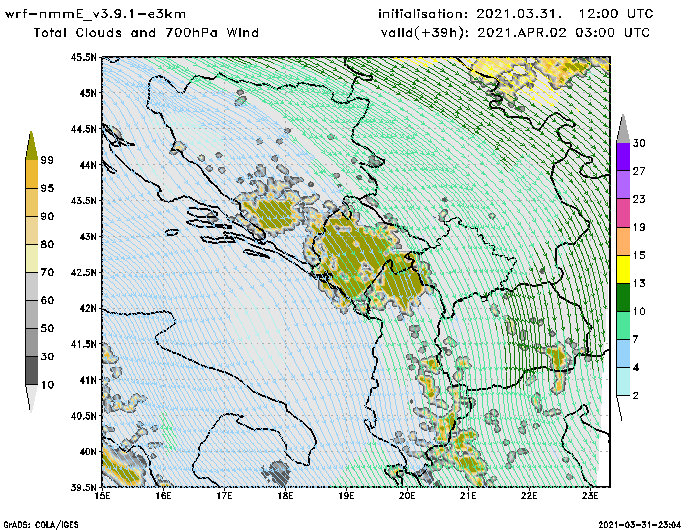Click the valid time 2021.APR.02 03:00 UTC
This screenshot has height=530, width=700.
pos(563,33)
